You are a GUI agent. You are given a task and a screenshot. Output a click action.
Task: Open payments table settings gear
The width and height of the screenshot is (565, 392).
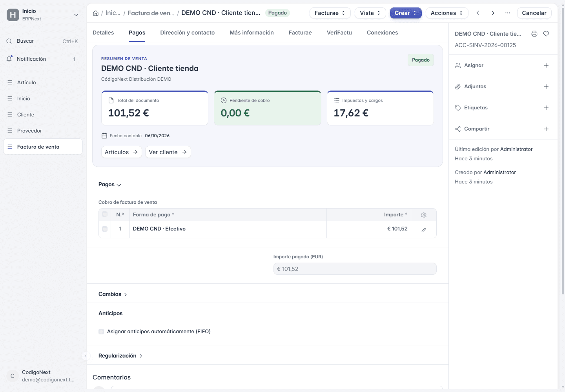[x=424, y=215]
